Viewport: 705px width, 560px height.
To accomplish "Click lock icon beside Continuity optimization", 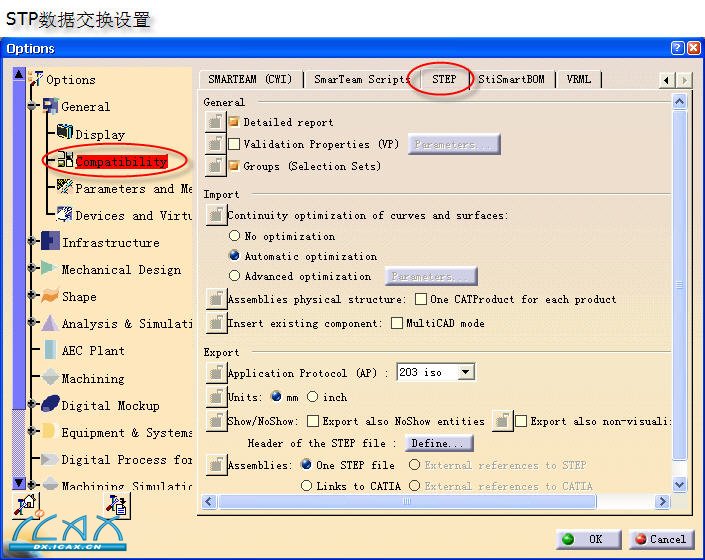I will 216,215.
